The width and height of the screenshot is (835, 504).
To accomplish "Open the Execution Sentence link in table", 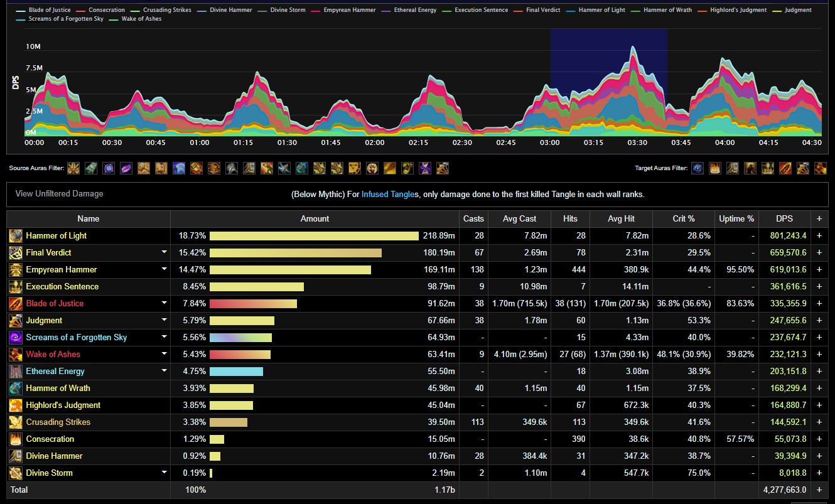I will point(62,287).
